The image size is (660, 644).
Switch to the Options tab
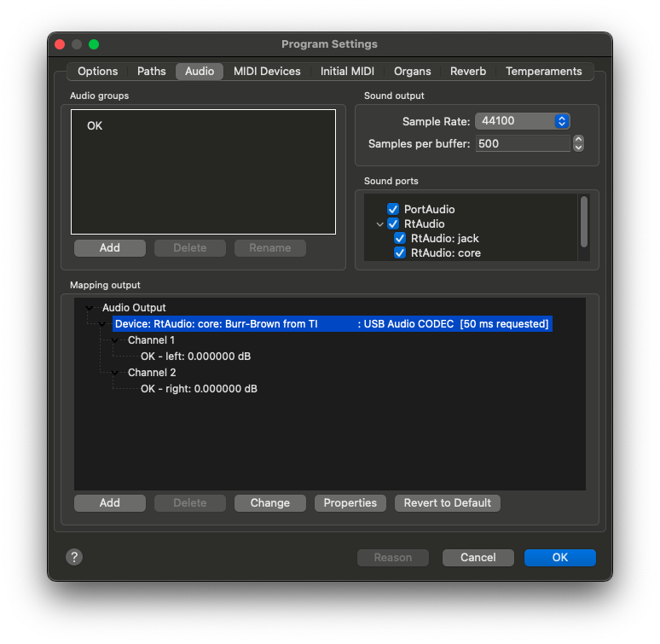pos(98,71)
